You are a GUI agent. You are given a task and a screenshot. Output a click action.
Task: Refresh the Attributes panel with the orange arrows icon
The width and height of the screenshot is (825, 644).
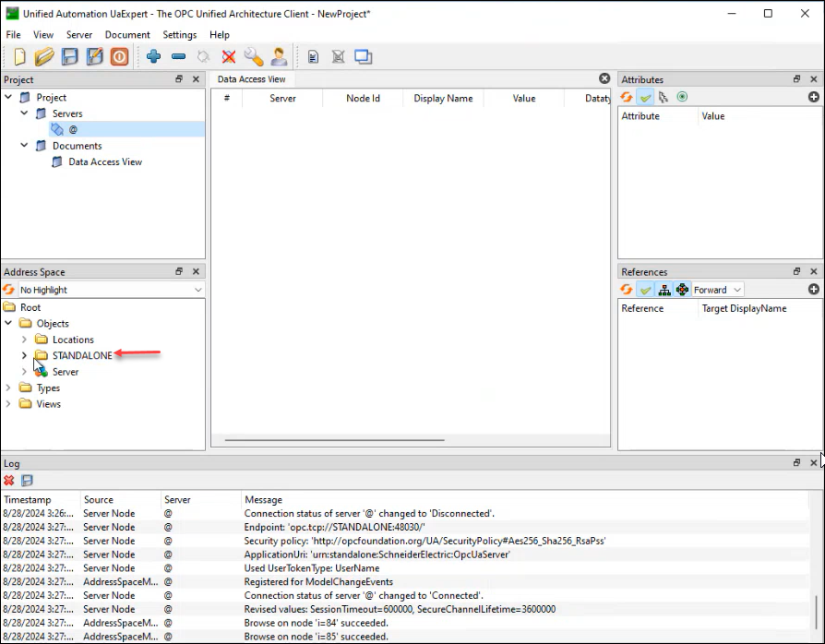[x=626, y=97]
